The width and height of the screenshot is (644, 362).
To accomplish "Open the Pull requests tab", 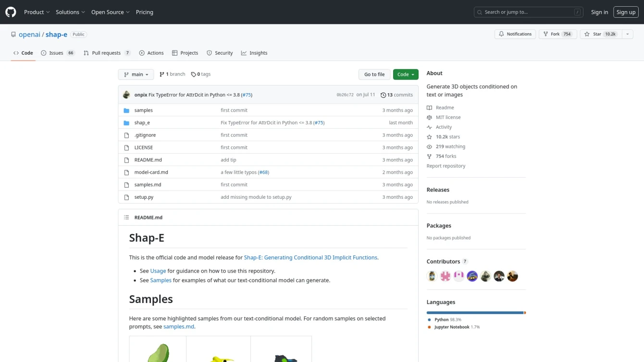I will (x=107, y=53).
